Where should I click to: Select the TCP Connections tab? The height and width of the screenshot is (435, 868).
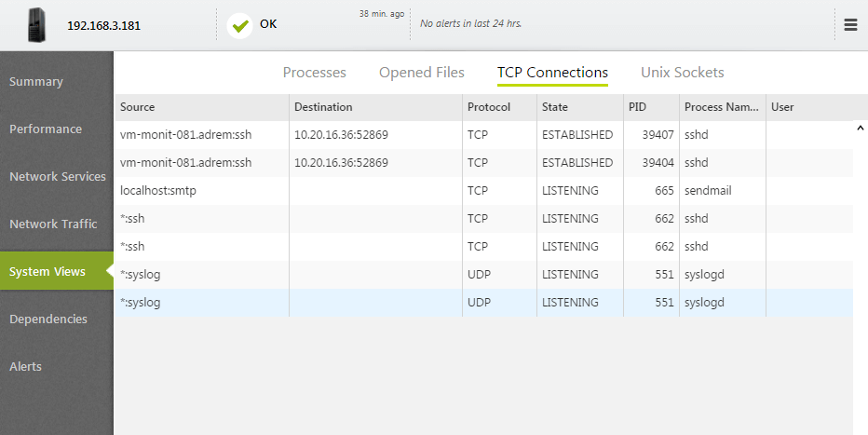pos(552,73)
